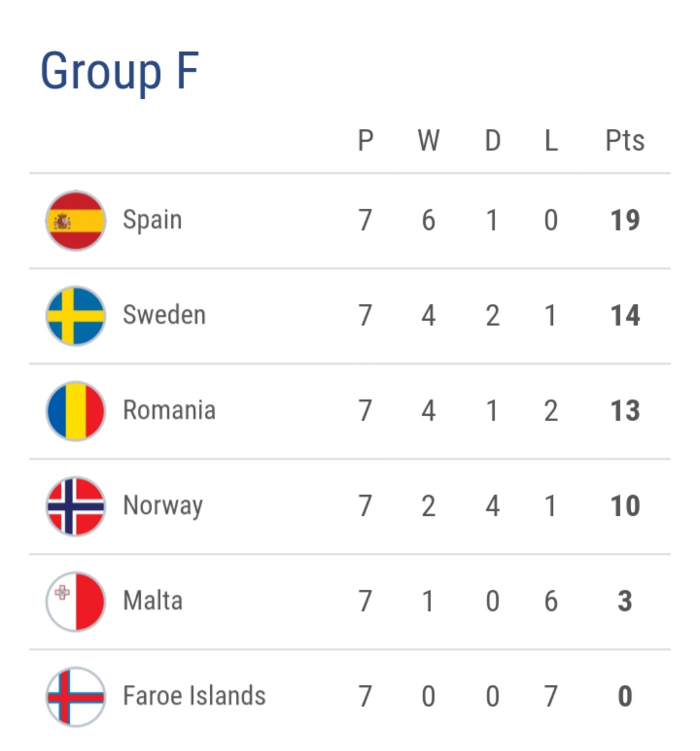Viewport: 700px width, 751px height.
Task: Click the D column header
Action: tap(493, 141)
